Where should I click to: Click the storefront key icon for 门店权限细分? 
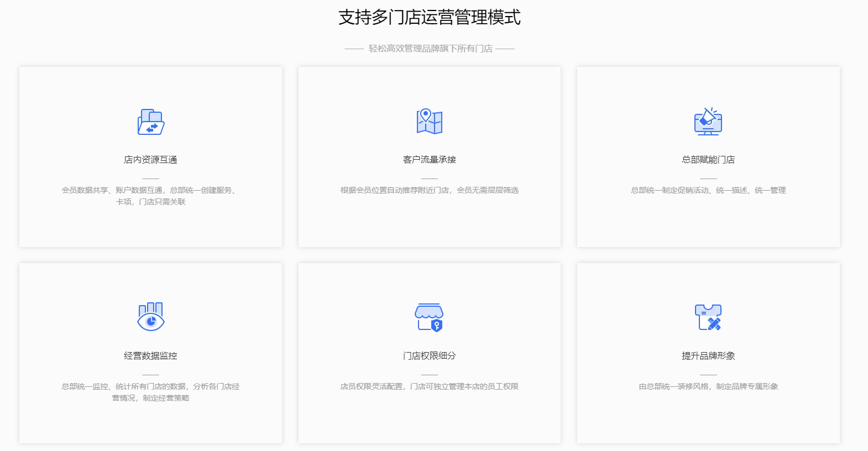point(429,318)
